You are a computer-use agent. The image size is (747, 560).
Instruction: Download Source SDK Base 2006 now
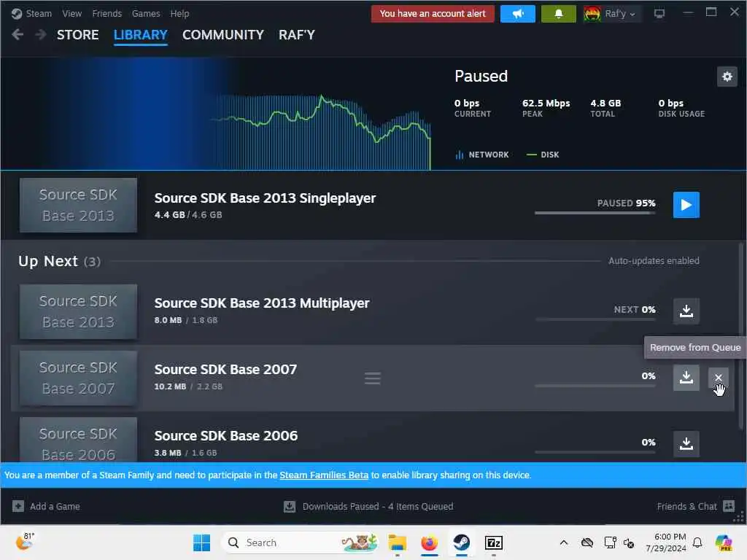(x=686, y=444)
